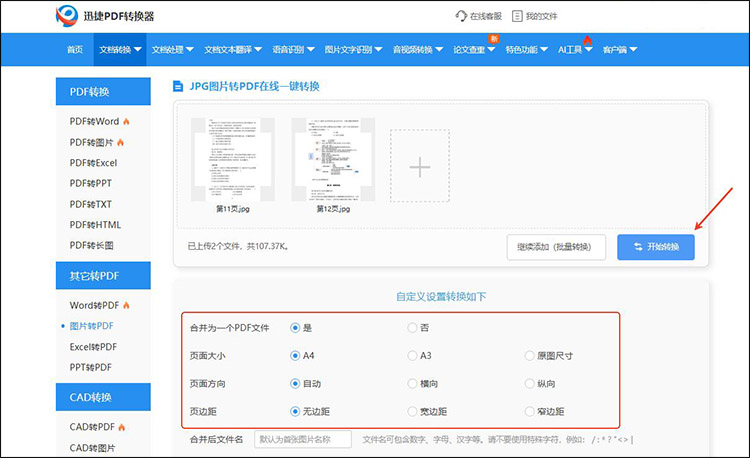The height and width of the screenshot is (458, 750).
Task: Open PDF转HTML in the sidebar
Action: tap(95, 225)
